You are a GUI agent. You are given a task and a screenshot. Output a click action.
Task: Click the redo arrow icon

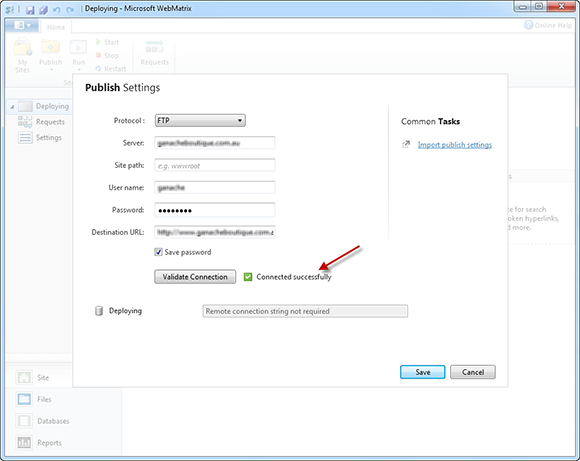tap(70, 10)
